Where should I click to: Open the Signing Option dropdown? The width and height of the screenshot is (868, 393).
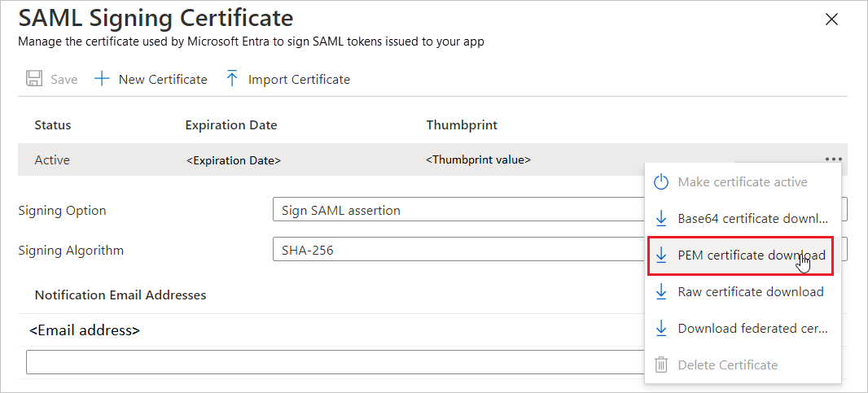(456, 211)
